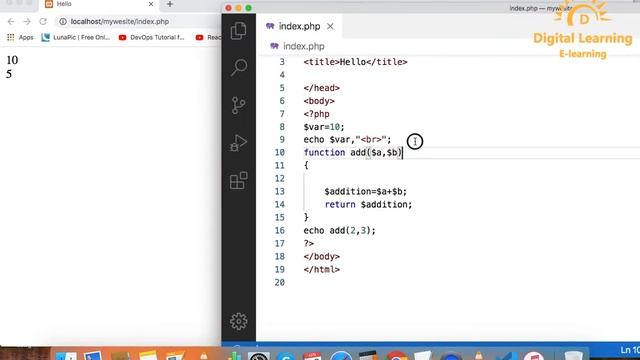Go forward in Chrome
This screenshot has width=640, height=360.
click(x=27, y=22)
